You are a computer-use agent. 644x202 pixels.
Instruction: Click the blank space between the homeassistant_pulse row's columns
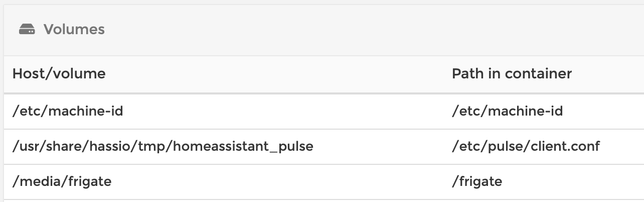pos(382,147)
